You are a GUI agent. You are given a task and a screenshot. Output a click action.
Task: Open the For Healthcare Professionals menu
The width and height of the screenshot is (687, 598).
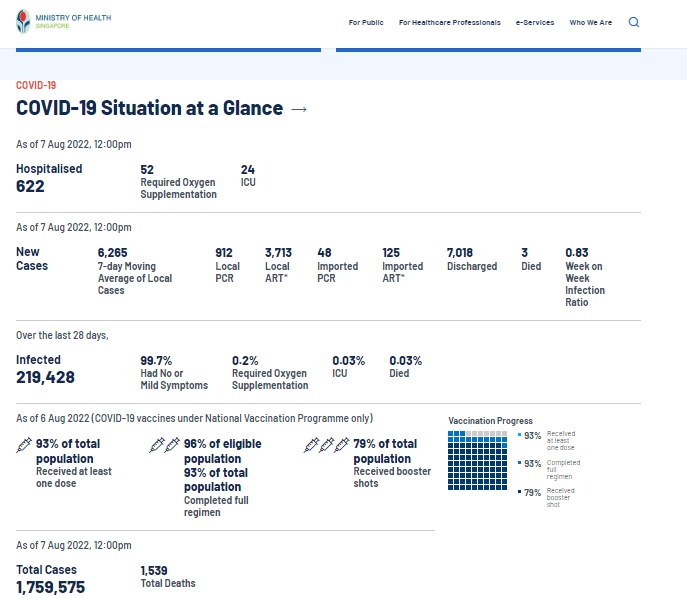pos(449,22)
